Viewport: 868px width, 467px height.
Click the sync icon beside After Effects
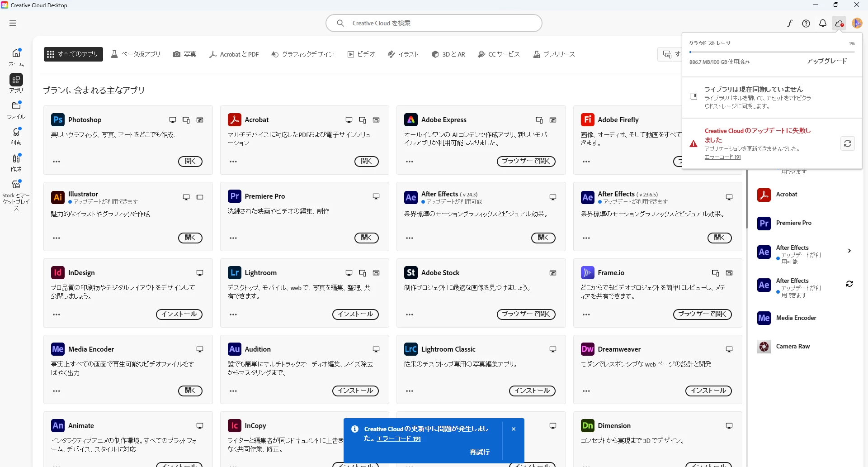(849, 284)
